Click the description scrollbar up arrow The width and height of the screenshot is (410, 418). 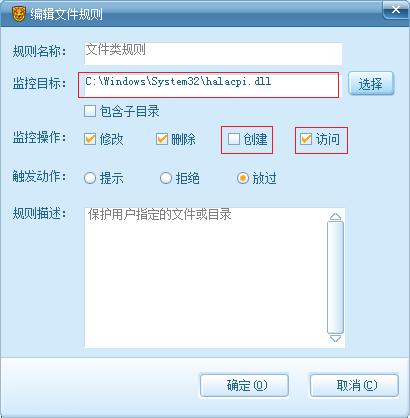tap(335, 217)
